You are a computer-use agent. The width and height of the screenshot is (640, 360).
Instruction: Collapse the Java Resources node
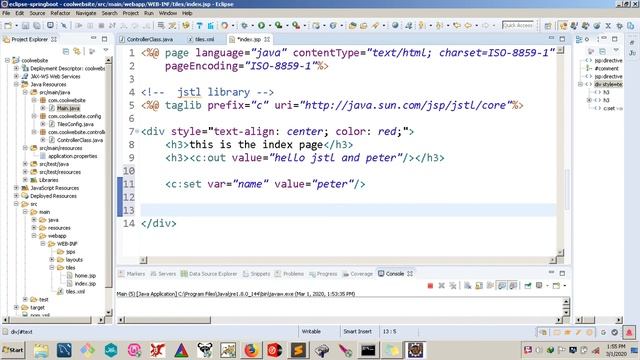pyautogui.click(x=16, y=84)
